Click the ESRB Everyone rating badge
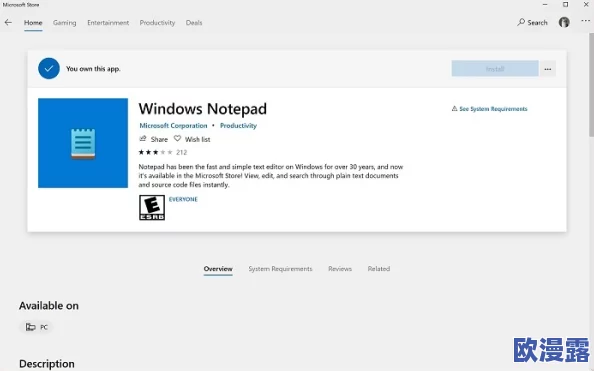Image resolution: width=594 pixels, height=371 pixels. 152,208
